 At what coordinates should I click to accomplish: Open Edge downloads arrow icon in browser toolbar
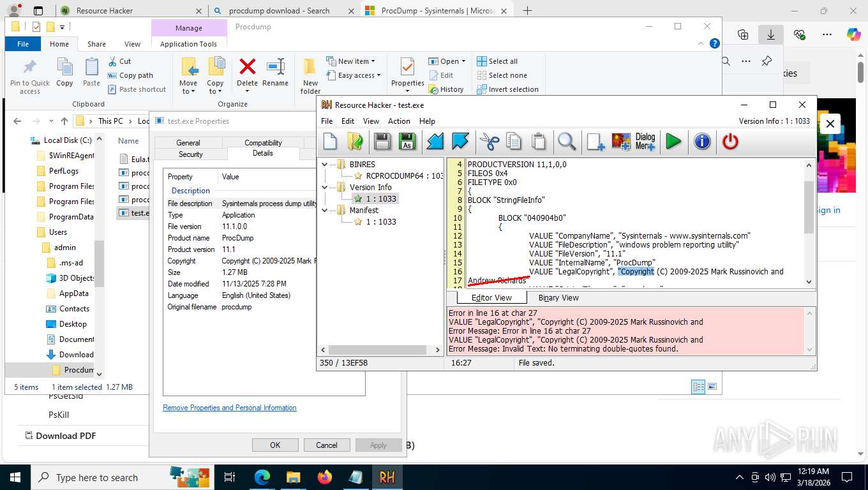click(x=771, y=34)
